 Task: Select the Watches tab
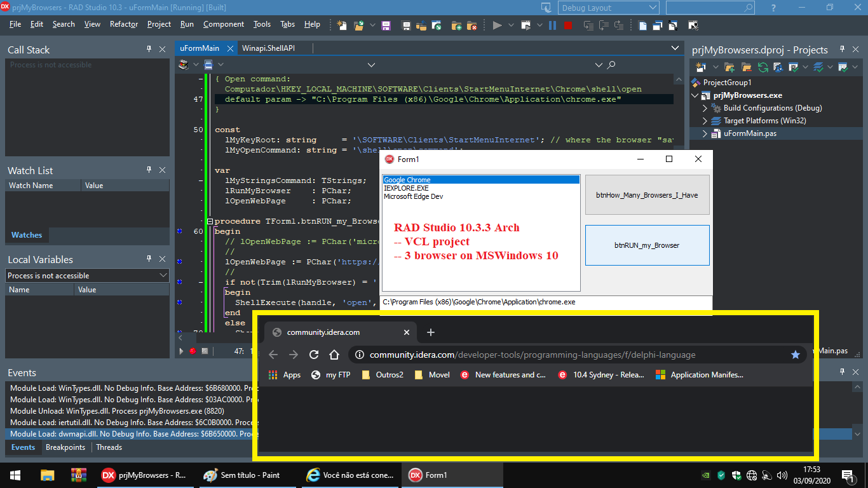tap(27, 234)
